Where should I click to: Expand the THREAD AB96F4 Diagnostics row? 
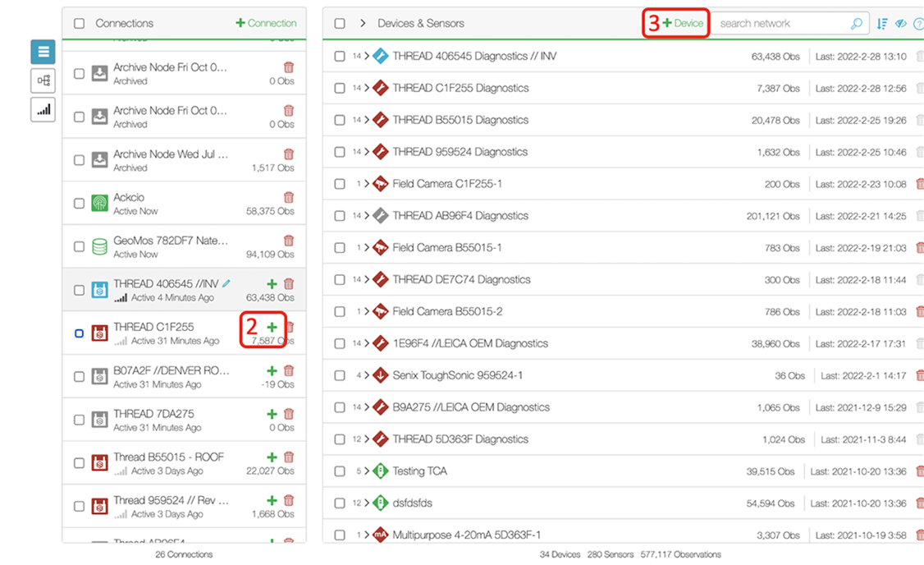pyautogui.click(x=367, y=215)
